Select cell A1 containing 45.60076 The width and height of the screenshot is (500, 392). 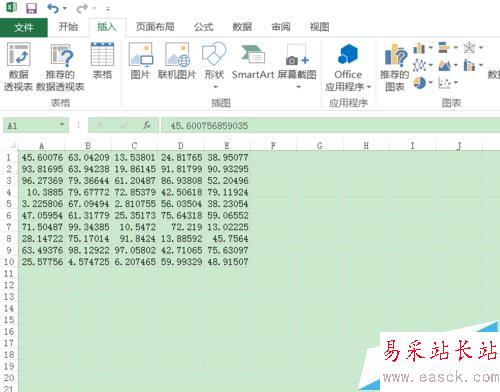42,157
